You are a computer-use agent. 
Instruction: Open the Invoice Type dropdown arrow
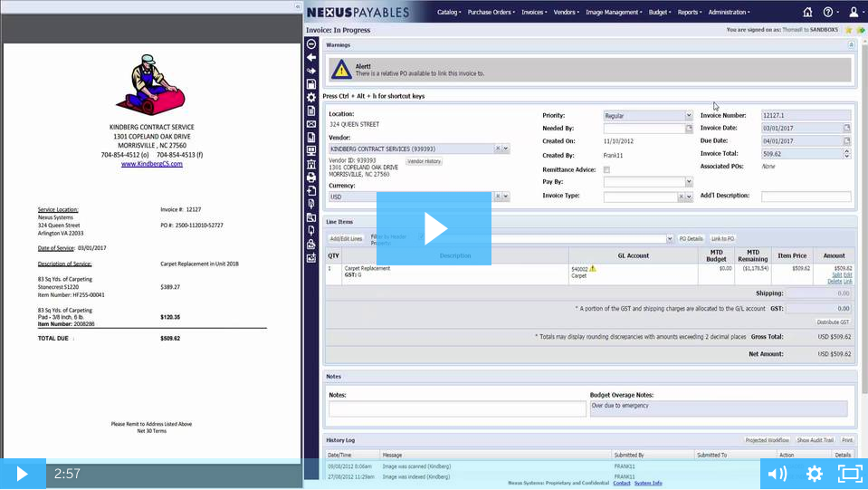click(x=689, y=197)
